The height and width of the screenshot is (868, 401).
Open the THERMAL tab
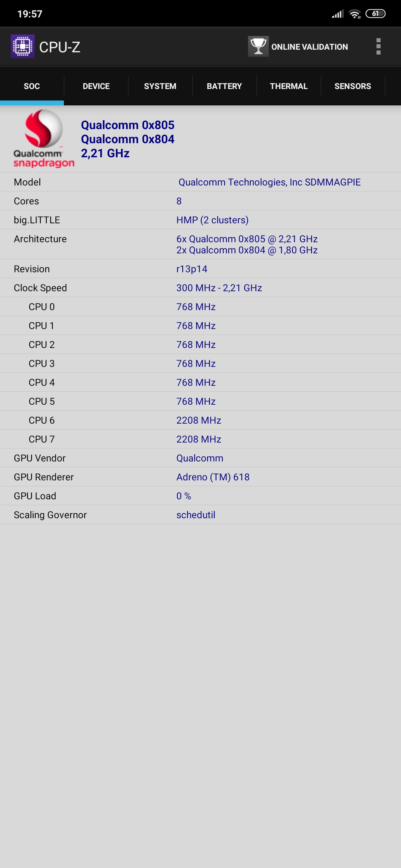click(288, 86)
